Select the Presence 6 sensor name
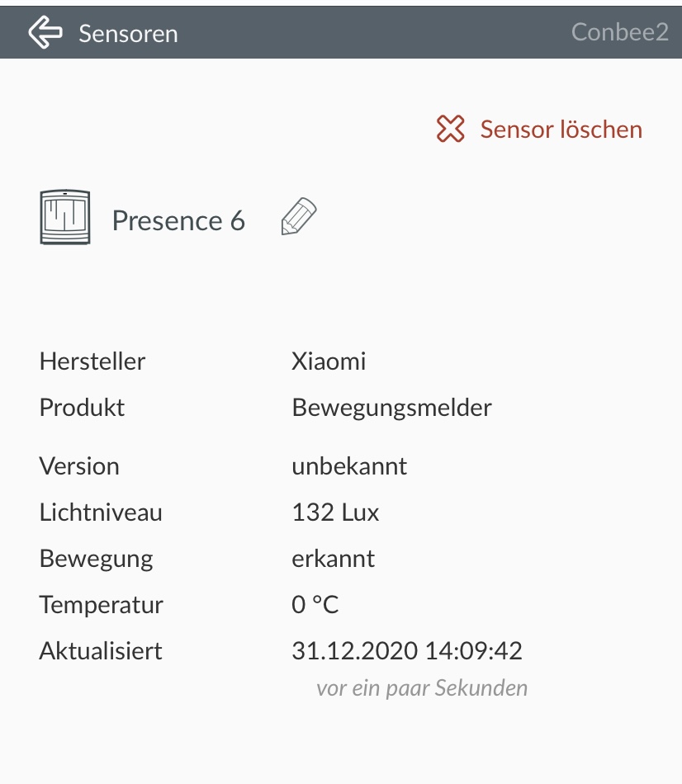The image size is (682, 784). click(178, 220)
